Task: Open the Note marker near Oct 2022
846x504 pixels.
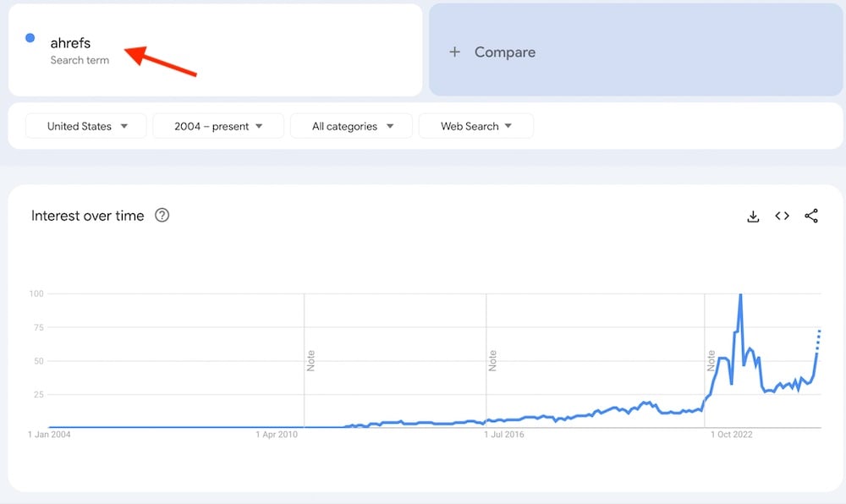Action: [x=711, y=360]
